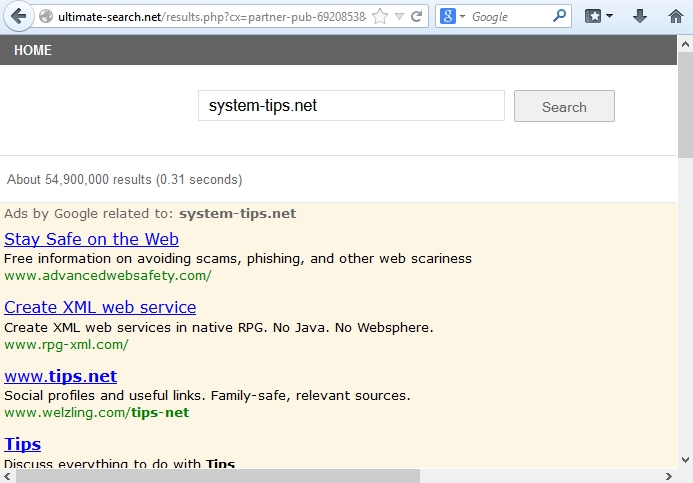
Task: Open the Google search engine selector dropdown
Action: click(x=452, y=17)
